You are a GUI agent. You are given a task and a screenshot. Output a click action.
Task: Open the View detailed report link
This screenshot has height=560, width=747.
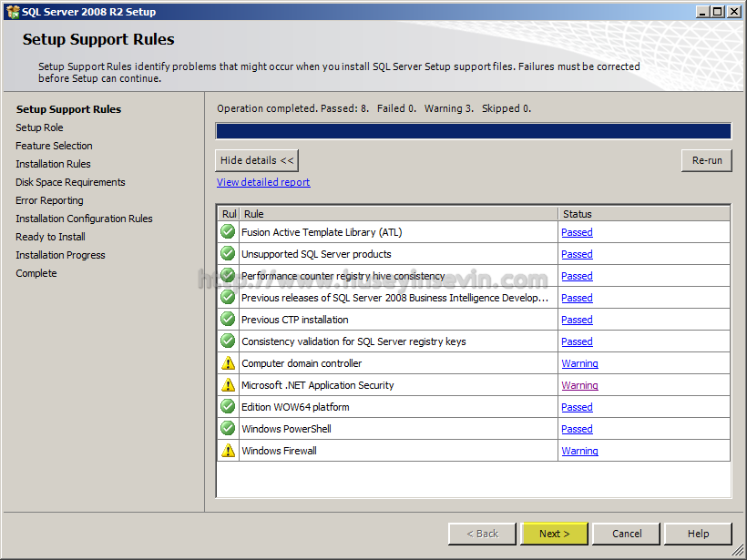(x=263, y=182)
